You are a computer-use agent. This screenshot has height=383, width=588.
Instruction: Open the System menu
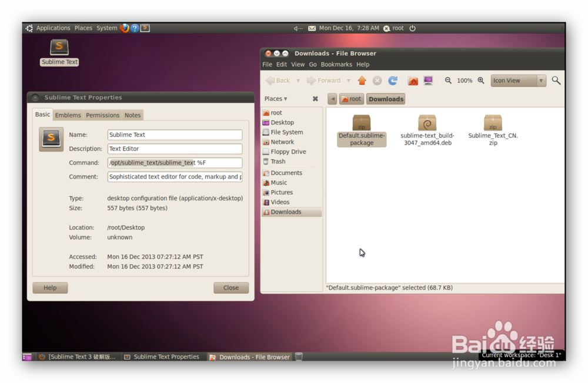pos(106,28)
